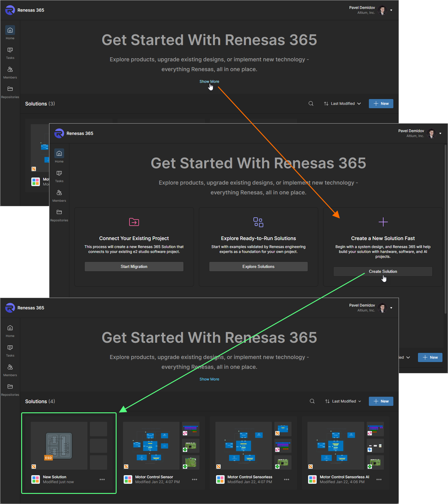Open the more options menu for Motor Control Sensorless

[x=287, y=479]
